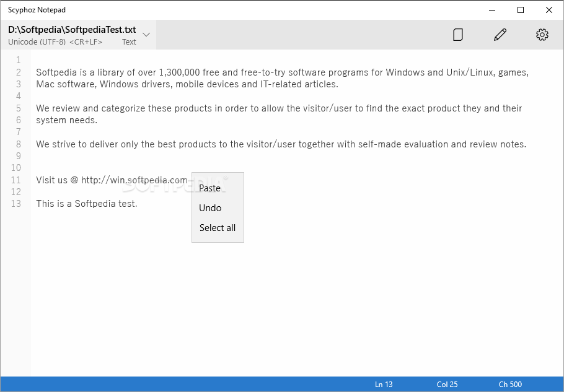This screenshot has height=392, width=564.
Task: Click line number 12 in the gutter
Action: (x=16, y=192)
